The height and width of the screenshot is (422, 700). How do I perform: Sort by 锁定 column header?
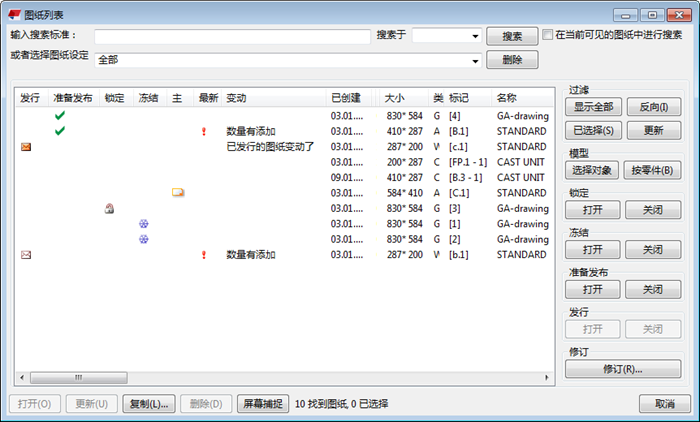[116, 98]
